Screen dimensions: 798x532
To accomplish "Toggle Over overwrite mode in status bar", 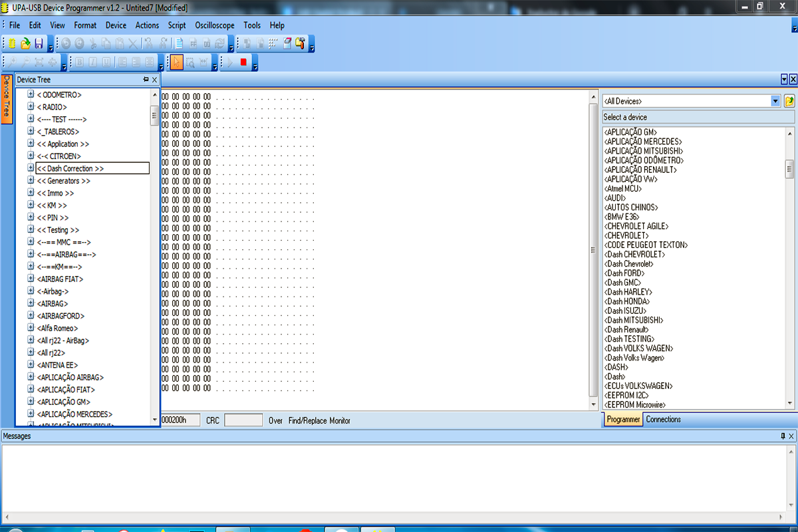I will (275, 420).
